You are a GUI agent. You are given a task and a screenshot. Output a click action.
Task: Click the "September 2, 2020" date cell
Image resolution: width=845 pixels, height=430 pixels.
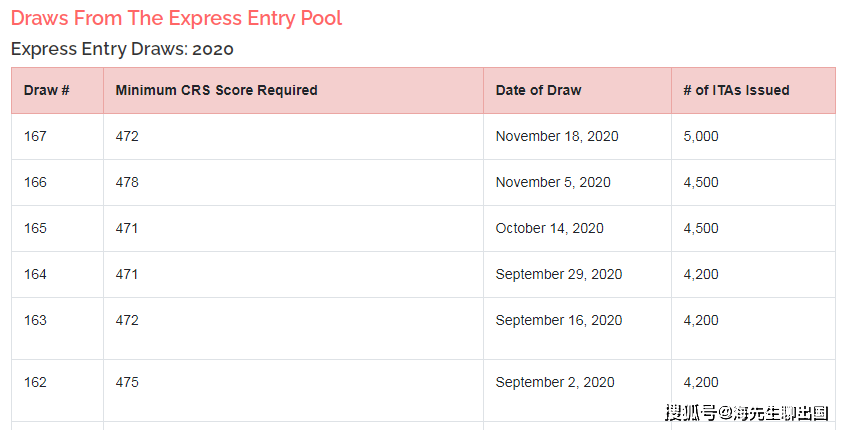tap(577, 390)
